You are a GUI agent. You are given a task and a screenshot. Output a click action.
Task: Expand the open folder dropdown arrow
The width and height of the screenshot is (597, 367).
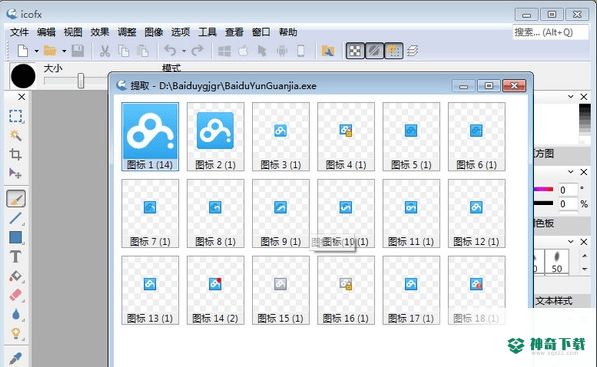click(64, 51)
